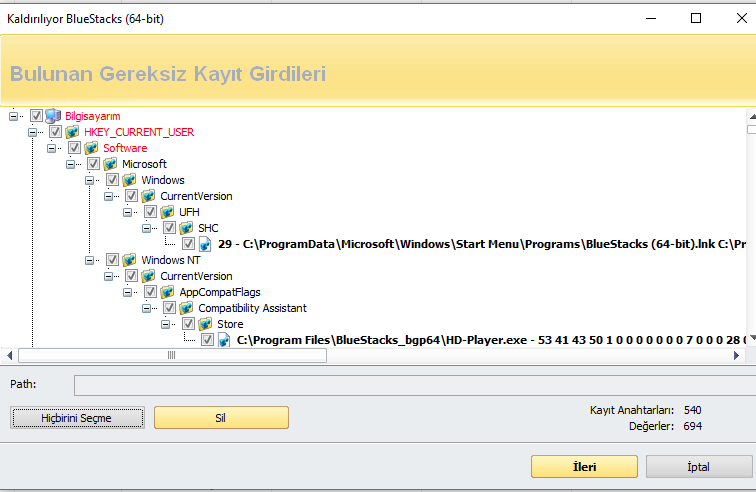Maximize the Kaldırılıyor BlueStacks window
This screenshot has height=492, width=756.
[696, 18]
